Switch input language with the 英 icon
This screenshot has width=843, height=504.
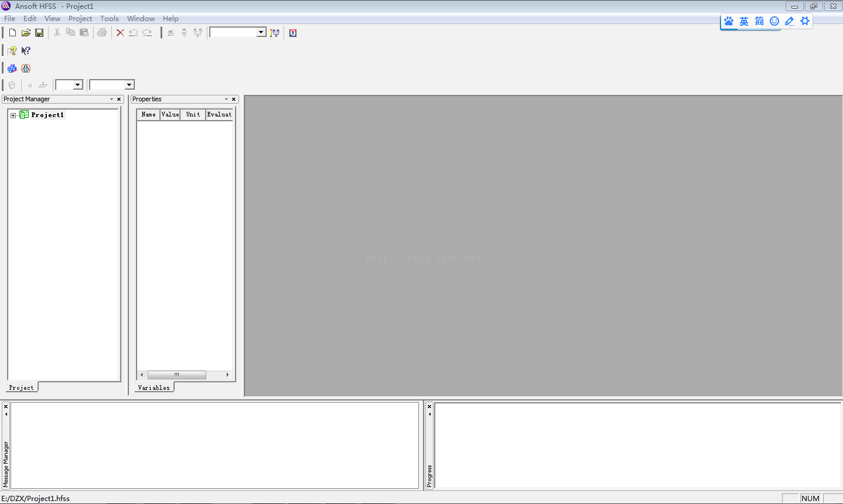coord(744,21)
